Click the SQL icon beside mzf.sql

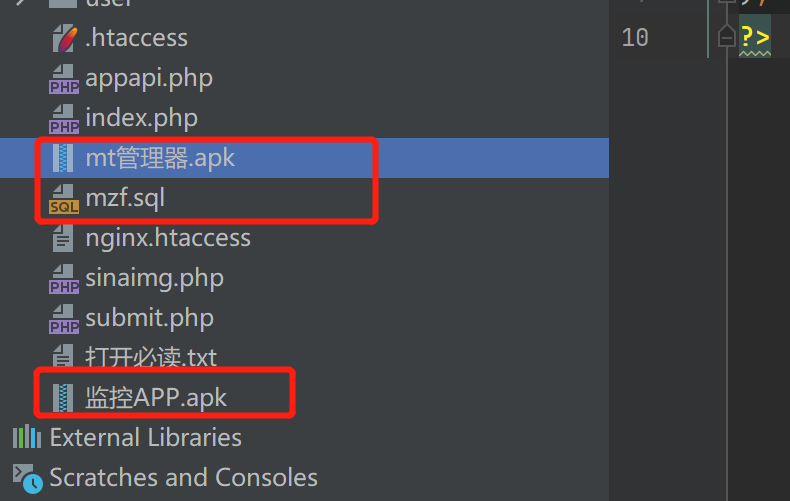(x=64, y=199)
